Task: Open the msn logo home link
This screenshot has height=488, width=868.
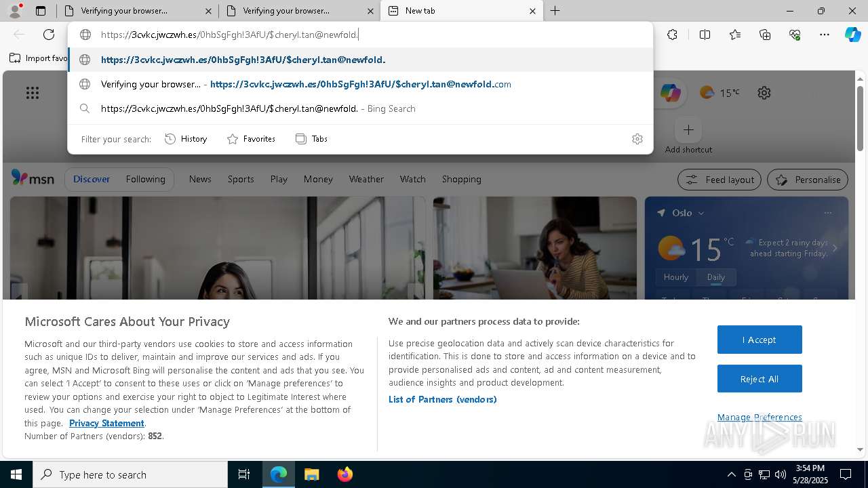Action: click(33, 178)
